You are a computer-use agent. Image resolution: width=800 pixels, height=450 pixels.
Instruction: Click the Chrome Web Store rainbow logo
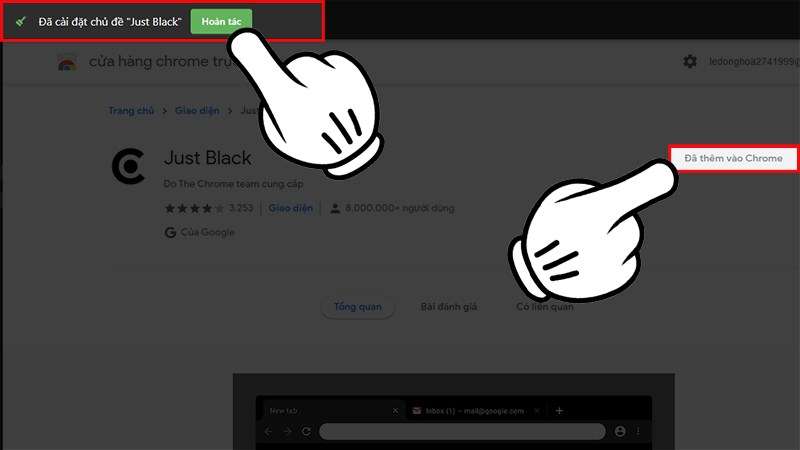pyautogui.click(x=67, y=62)
